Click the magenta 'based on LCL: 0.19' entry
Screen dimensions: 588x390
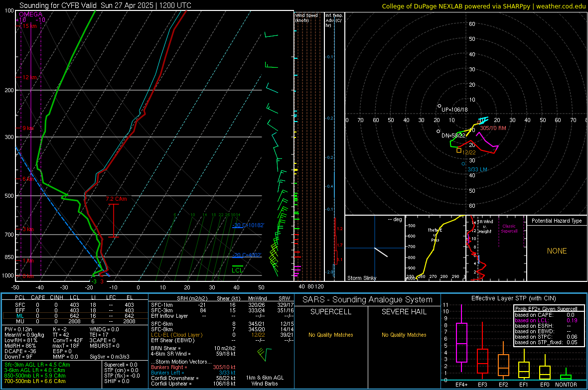(546, 320)
